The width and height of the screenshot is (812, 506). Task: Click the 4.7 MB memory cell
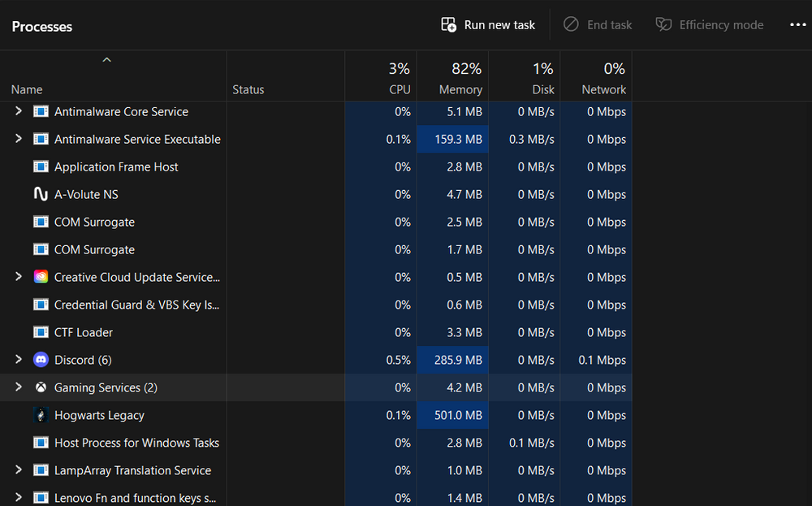(x=452, y=194)
